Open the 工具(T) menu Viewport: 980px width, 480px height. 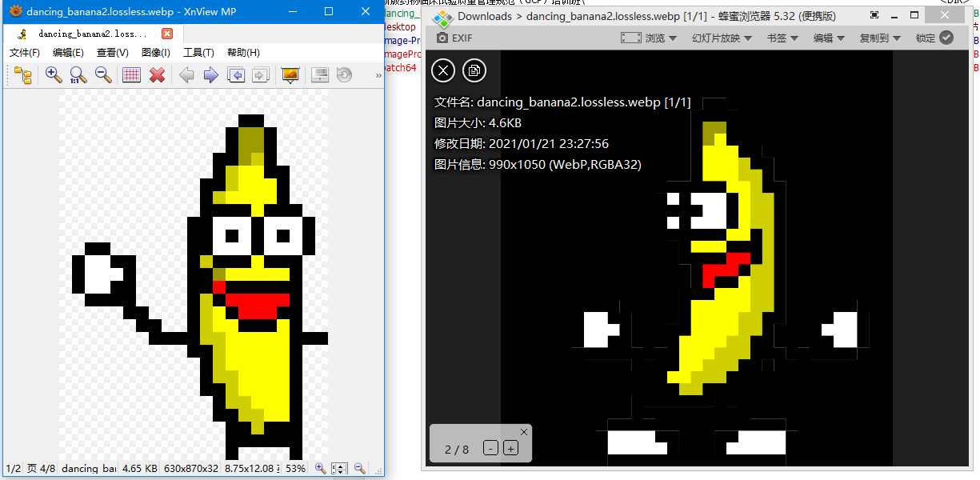pos(199,53)
